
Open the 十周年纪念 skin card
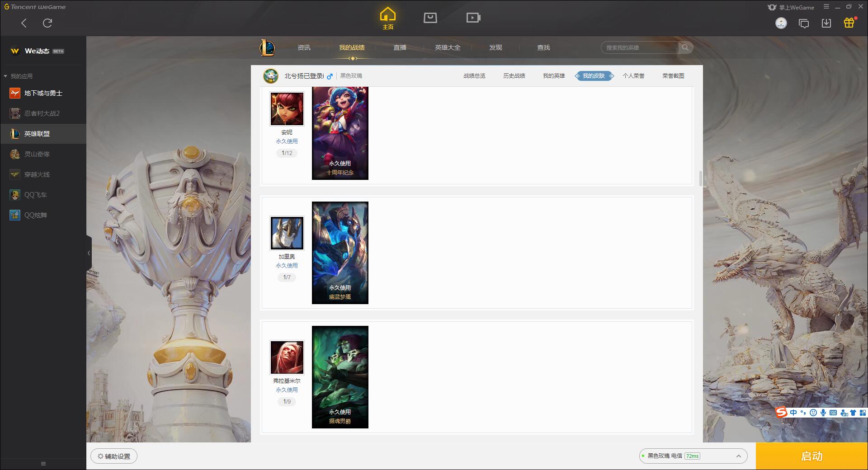340,133
